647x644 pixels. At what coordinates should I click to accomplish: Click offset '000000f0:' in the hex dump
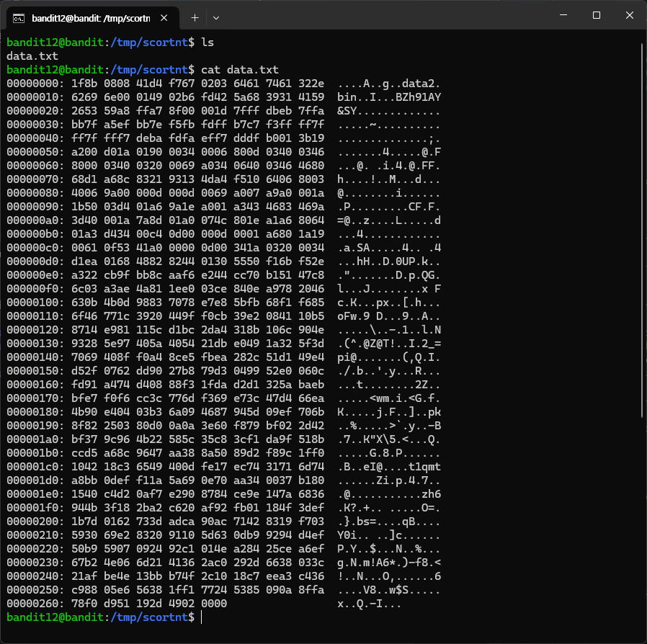tap(35, 289)
